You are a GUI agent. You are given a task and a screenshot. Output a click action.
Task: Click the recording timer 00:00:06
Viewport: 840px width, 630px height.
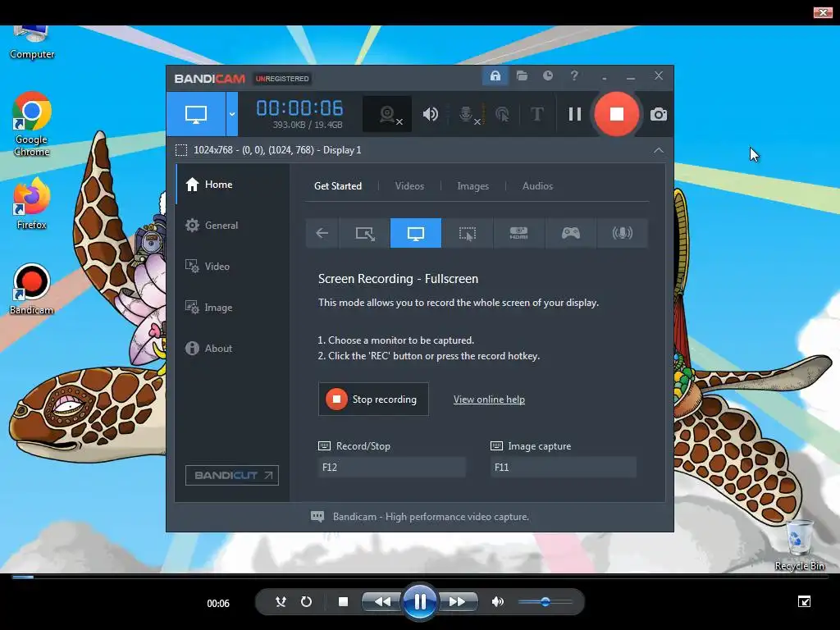(x=299, y=108)
